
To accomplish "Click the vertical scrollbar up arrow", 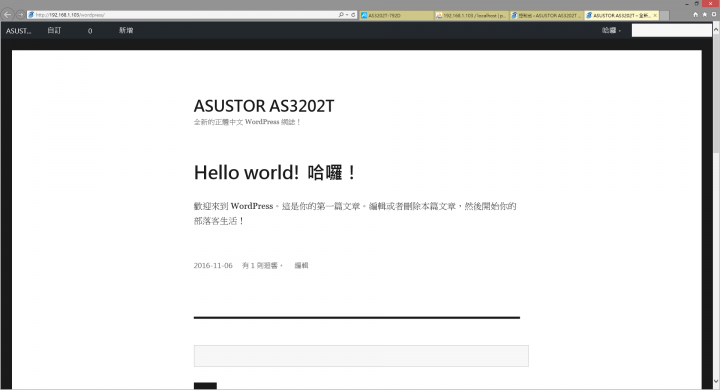I will (716, 29).
